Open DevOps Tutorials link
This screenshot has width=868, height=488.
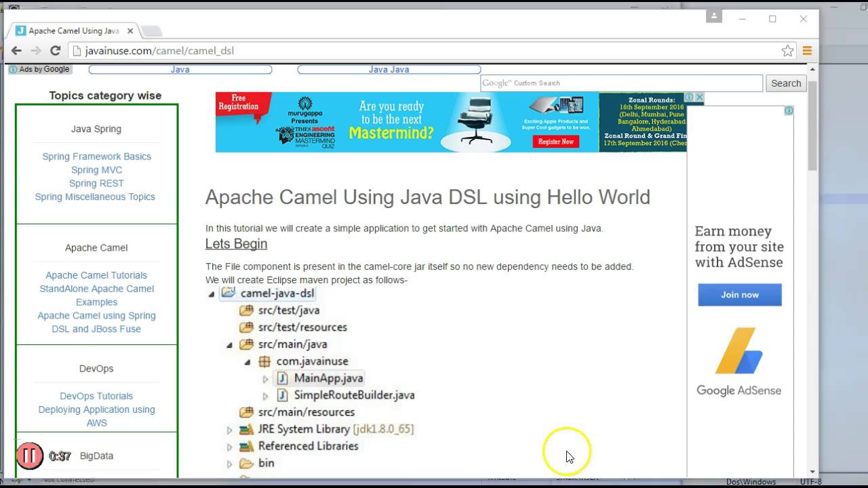pyautogui.click(x=96, y=396)
